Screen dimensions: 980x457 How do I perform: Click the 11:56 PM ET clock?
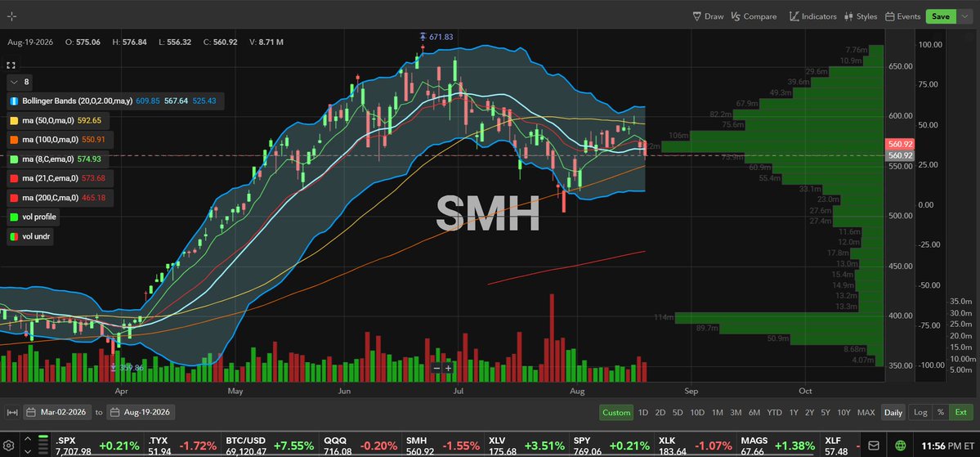pos(947,446)
